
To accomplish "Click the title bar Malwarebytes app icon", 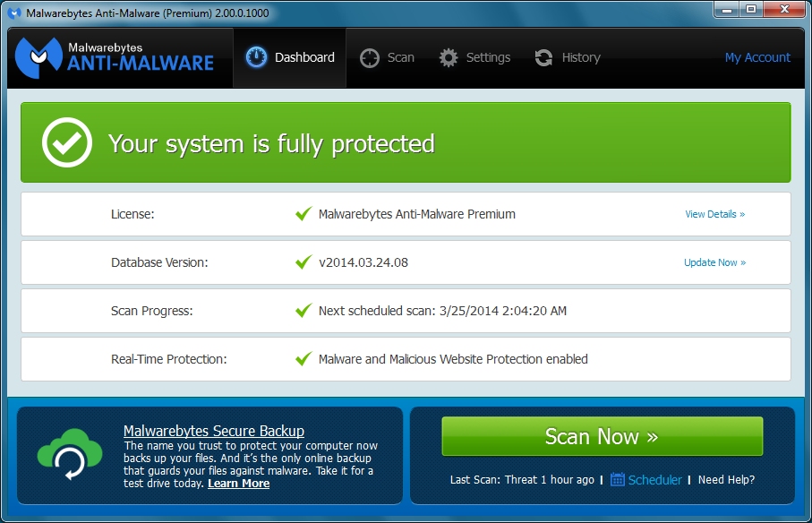I will pyautogui.click(x=14, y=13).
